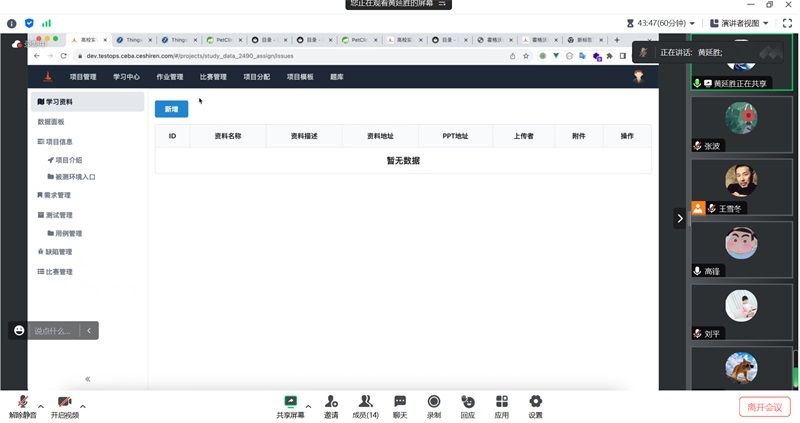Click the 共享屏幕 share screen icon
Image resolution: width=800 pixels, height=423 pixels.
coord(290,401)
